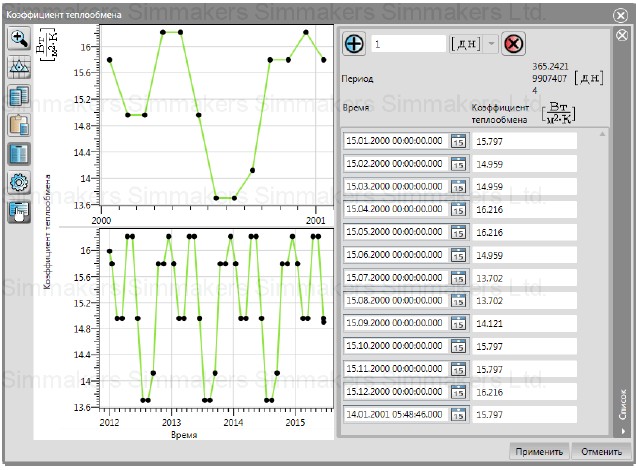
Task: Click the table scroll up arrow
Action: click(x=602, y=134)
